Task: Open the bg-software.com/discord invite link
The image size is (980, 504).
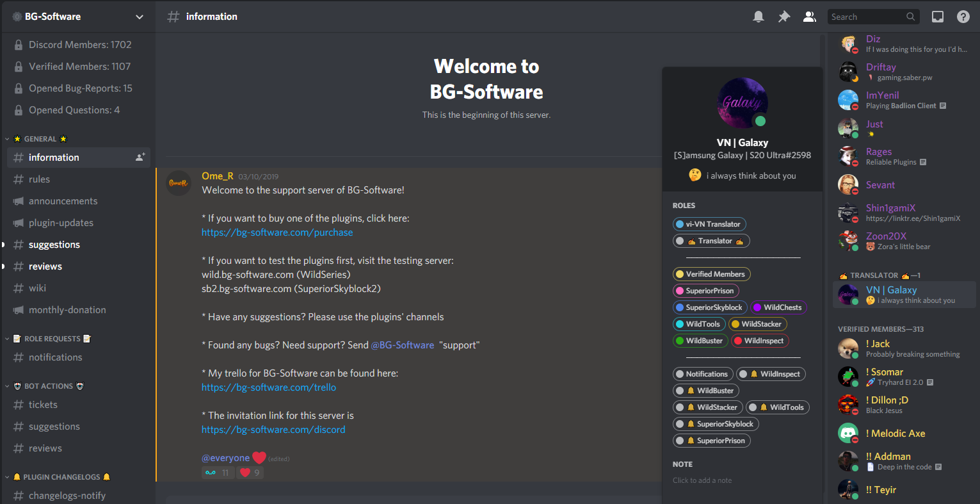Action: point(273,430)
